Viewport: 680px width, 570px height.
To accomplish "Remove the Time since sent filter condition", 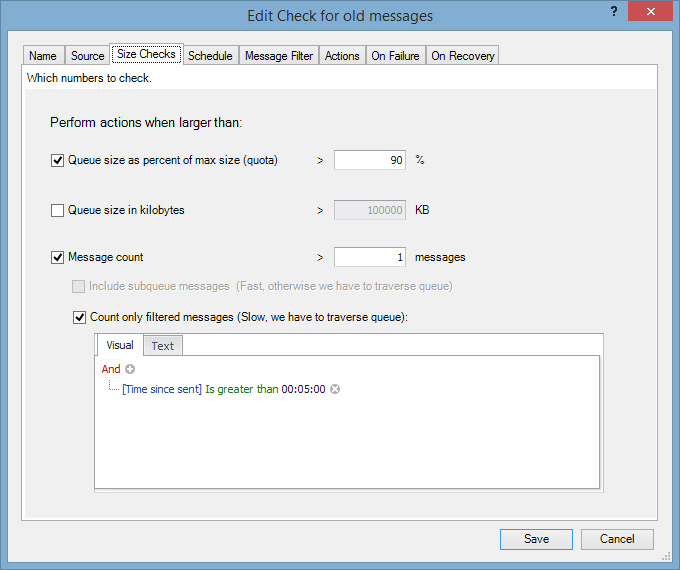I will [x=335, y=389].
